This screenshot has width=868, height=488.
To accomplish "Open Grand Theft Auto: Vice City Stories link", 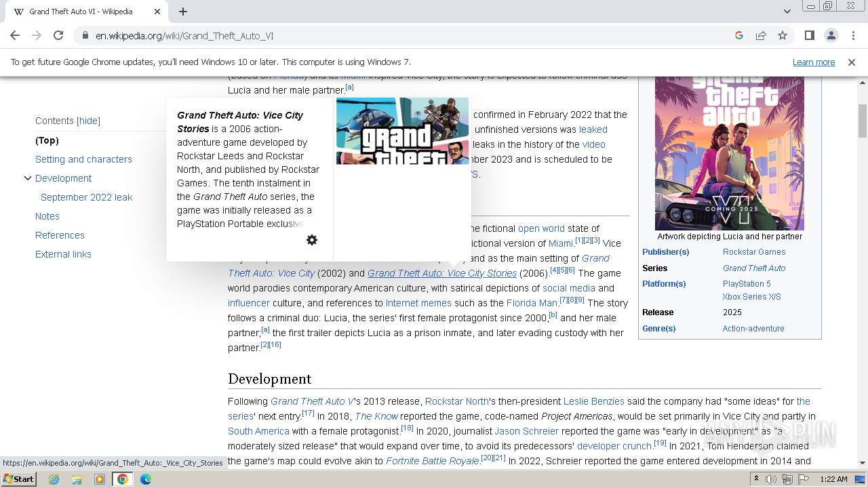I will point(442,273).
